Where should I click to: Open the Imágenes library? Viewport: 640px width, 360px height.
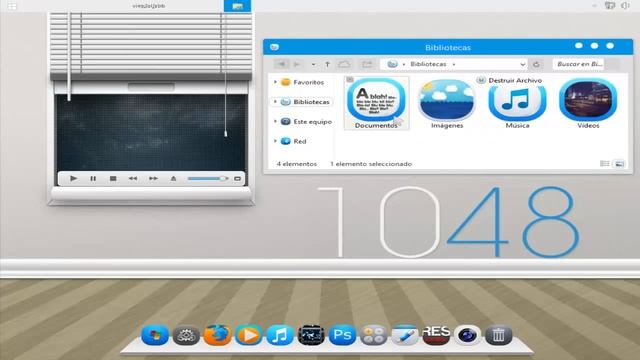click(447, 104)
